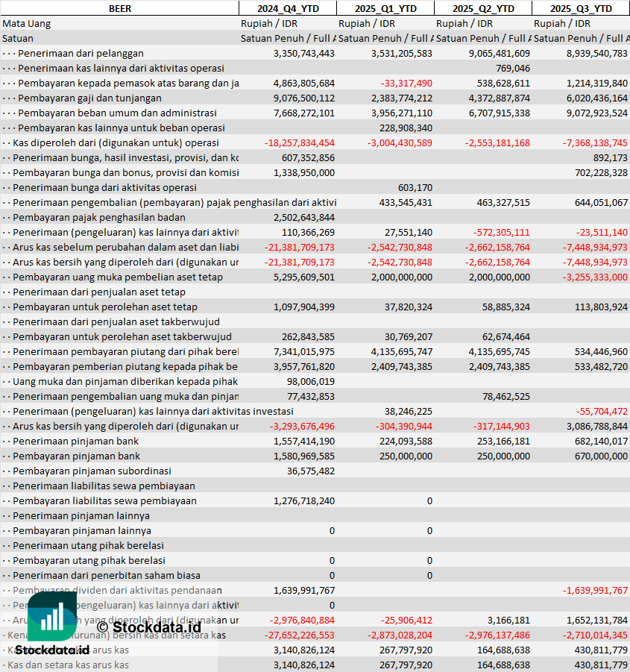Viewport: 630px width, 672px height.
Task: Select the 2025_Q2_YTD column header
Action: (483, 8)
